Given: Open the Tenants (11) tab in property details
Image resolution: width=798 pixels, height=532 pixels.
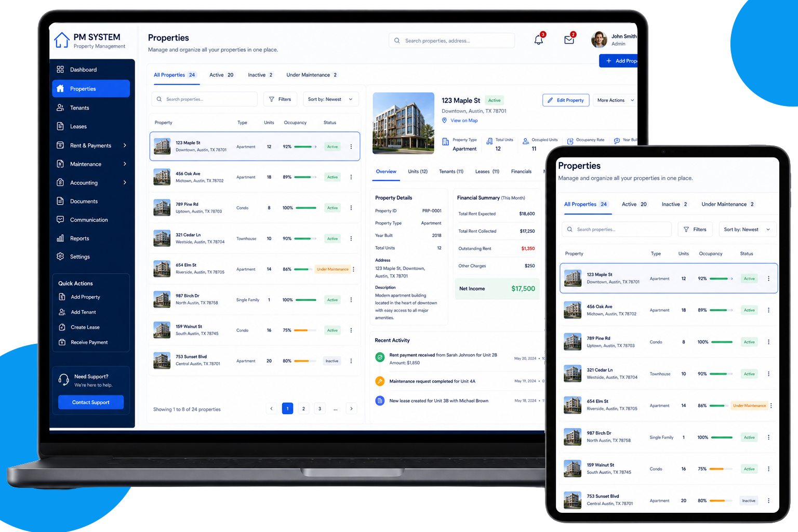Looking at the screenshot, I should pos(451,171).
